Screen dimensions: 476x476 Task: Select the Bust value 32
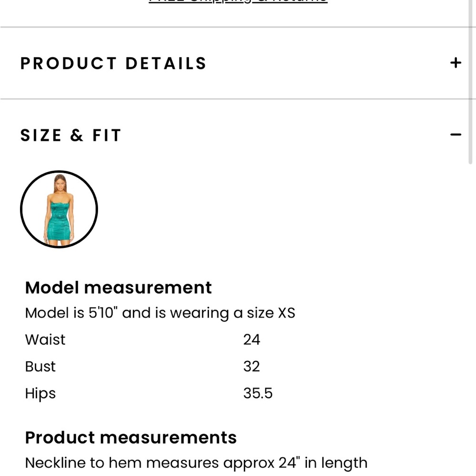[251, 367]
